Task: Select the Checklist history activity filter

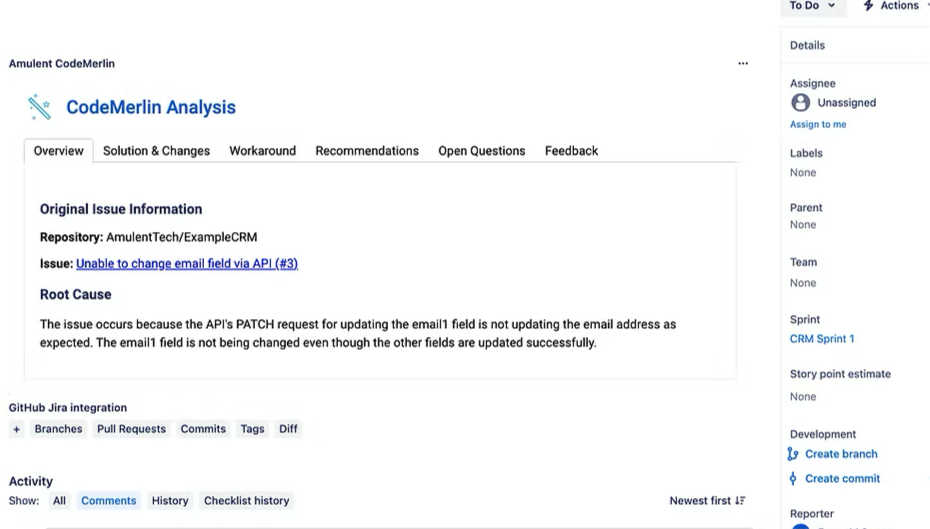Action: click(246, 501)
